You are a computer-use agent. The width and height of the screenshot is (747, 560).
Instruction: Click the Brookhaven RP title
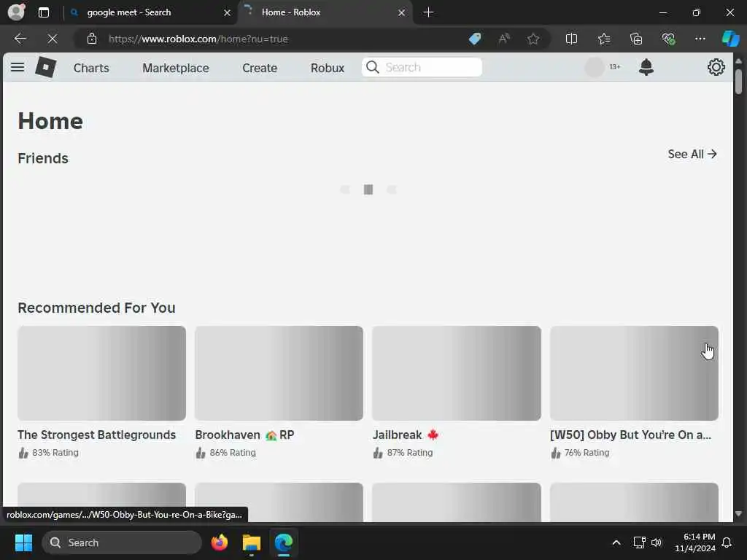[x=244, y=435]
